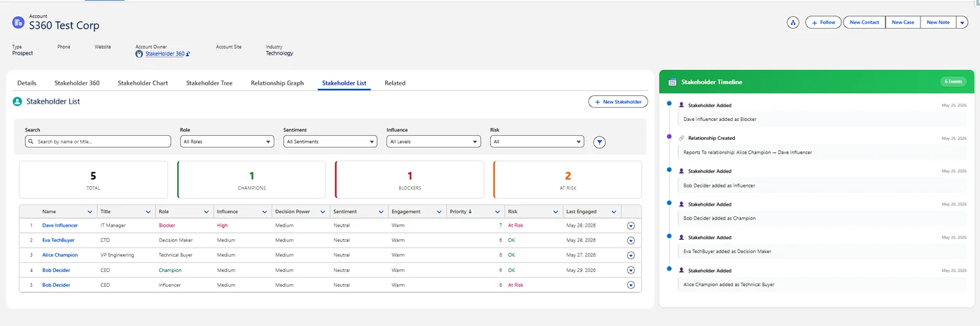Click the Follow button
Viewport: 980px width, 326px height.
(823, 22)
